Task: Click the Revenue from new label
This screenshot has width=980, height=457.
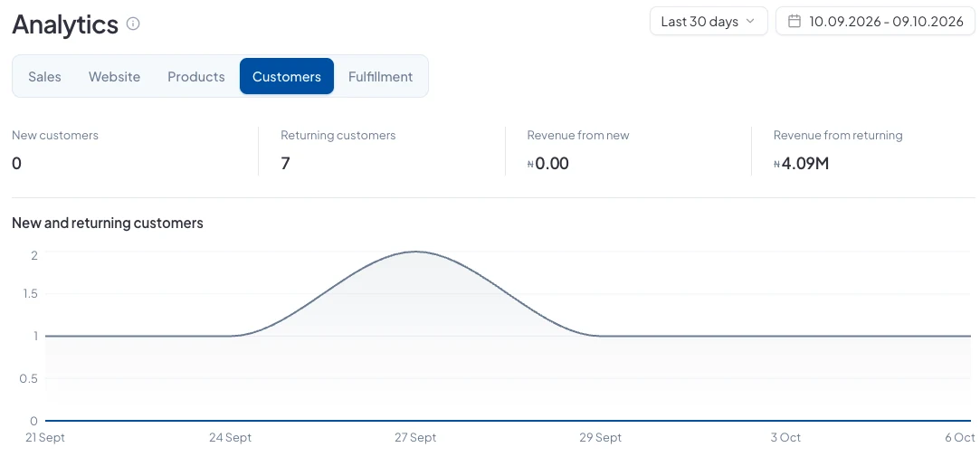Action: click(578, 135)
